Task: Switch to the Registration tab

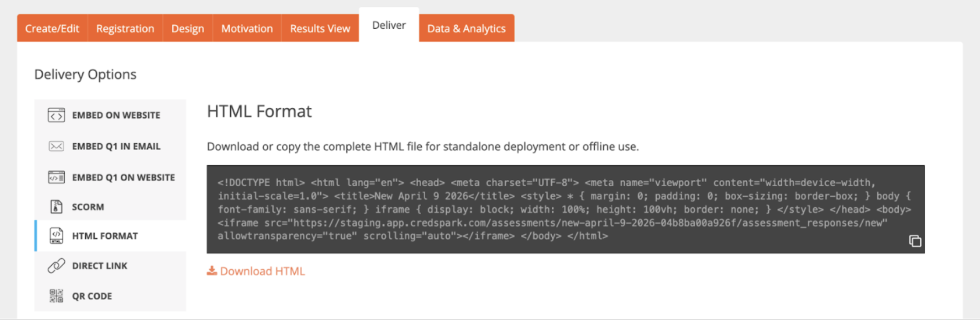Action: tap(125, 28)
